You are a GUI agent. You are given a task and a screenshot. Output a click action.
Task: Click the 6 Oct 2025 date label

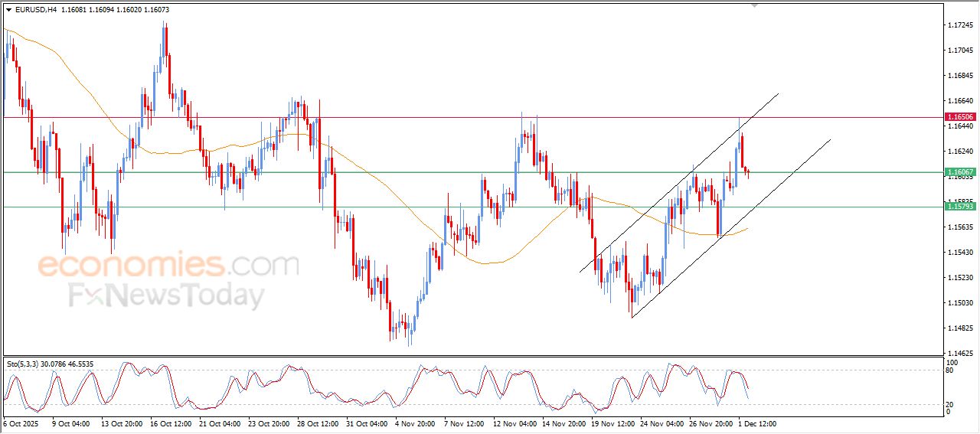[x=20, y=423]
